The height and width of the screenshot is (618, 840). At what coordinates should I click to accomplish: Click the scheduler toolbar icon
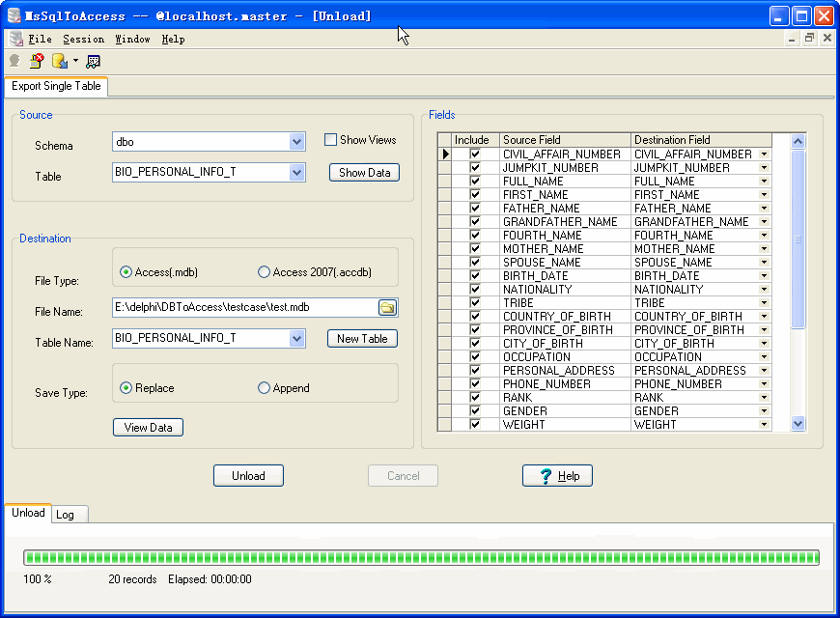click(94, 62)
